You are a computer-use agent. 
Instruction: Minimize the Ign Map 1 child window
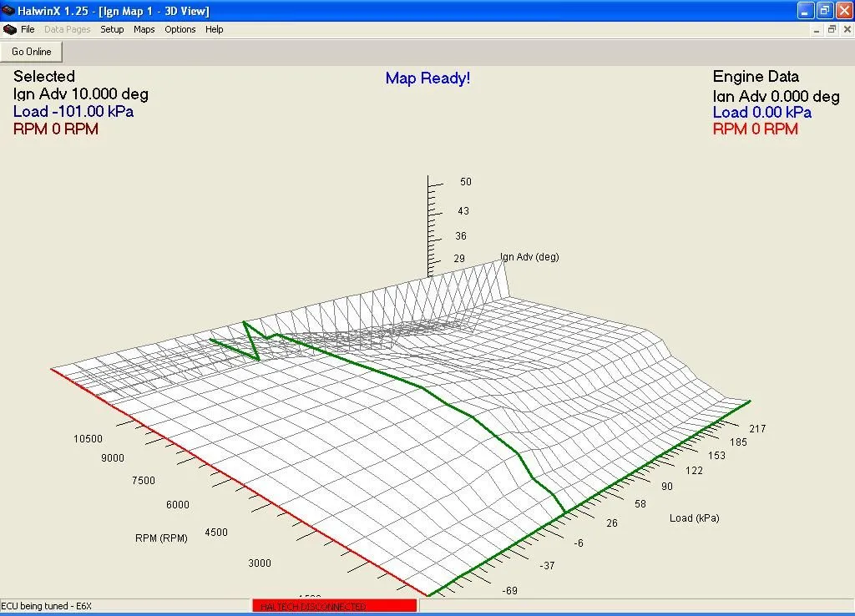[816, 29]
